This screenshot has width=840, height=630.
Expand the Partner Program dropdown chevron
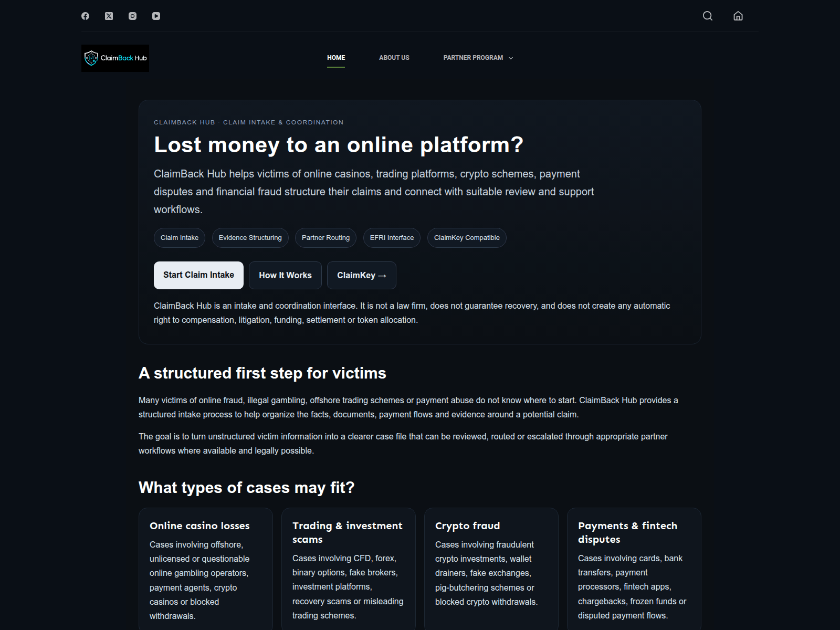pos(511,58)
